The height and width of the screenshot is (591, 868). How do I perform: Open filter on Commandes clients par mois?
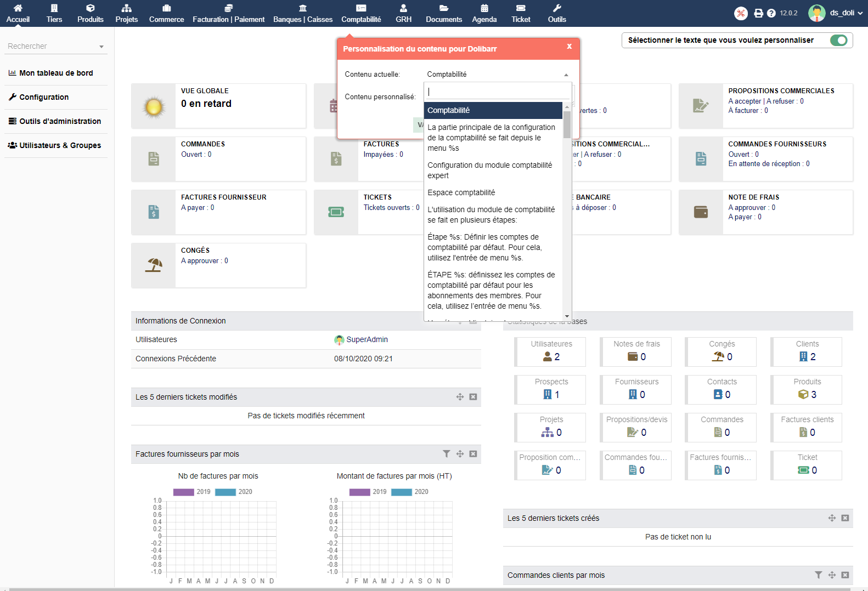(x=818, y=575)
